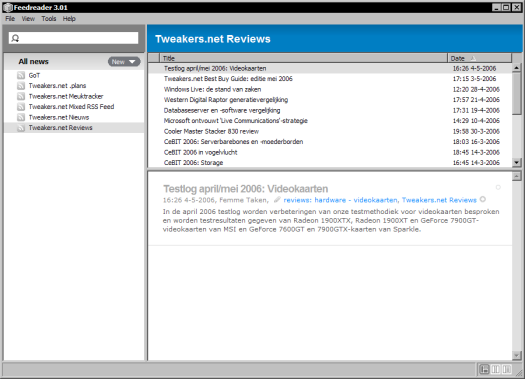Click the RSS icon beside Tweakers.net Nieuws

click(21, 117)
